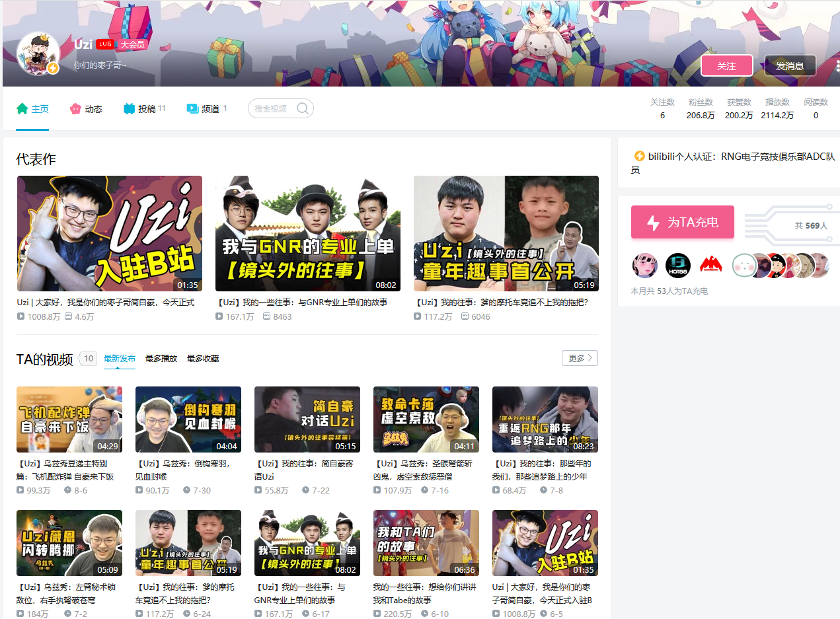The height and width of the screenshot is (619, 840).
Task: Open featured video thumbnail Uzi入驻B站 01:35
Action: pos(110,233)
